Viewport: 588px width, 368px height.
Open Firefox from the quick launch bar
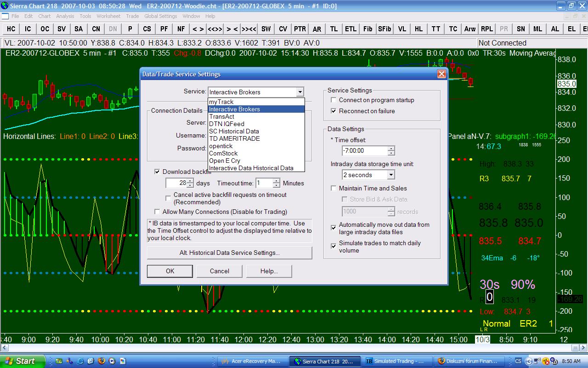click(102, 361)
